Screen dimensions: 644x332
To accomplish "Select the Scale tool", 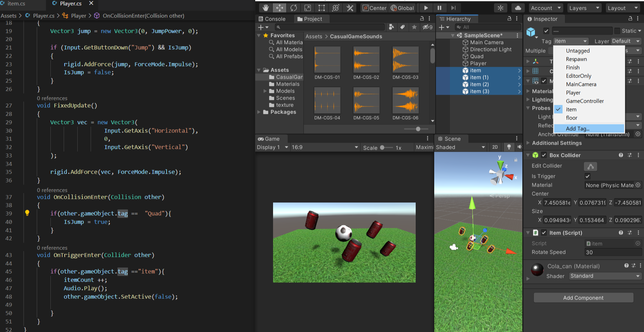I will tap(308, 8).
